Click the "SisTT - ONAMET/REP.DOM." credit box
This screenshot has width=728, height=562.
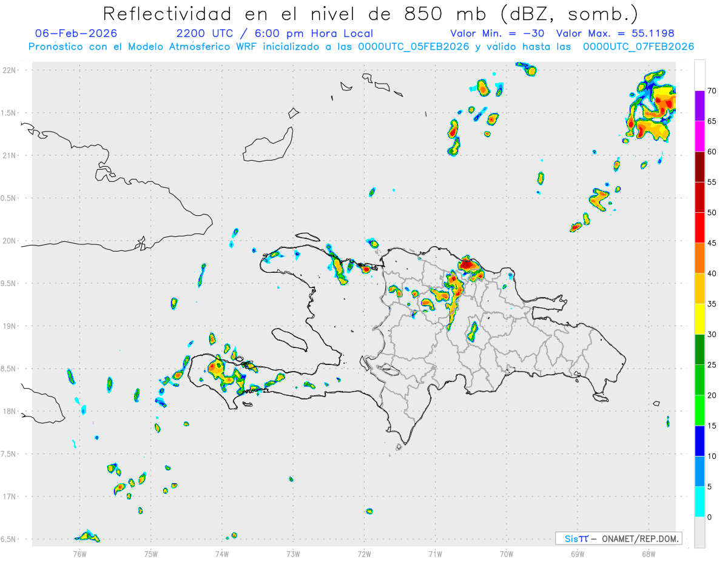618,538
